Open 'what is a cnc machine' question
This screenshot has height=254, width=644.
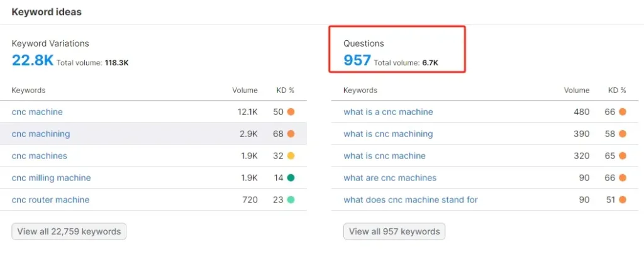tap(388, 112)
